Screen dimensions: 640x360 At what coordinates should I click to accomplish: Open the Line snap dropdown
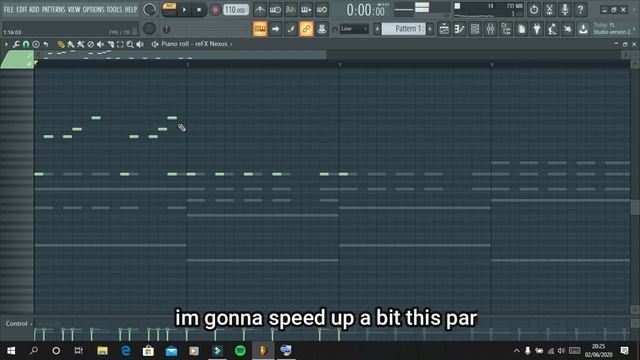(x=354, y=29)
